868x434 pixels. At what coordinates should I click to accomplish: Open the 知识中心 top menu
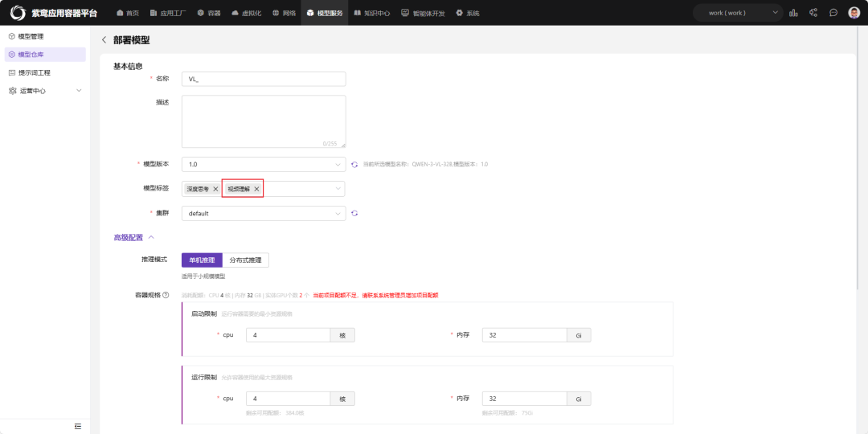point(372,13)
